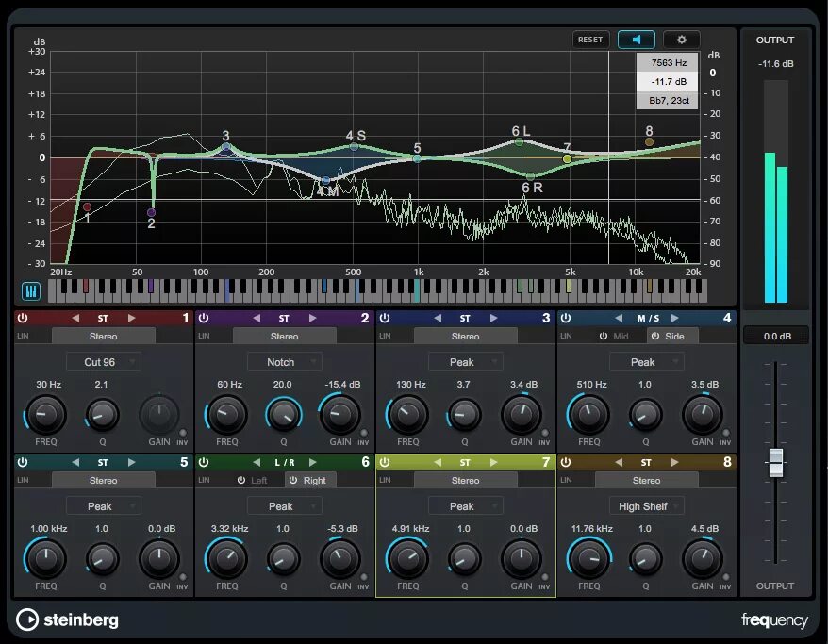The image size is (828, 644).
Task: Switch band 2 to previous channel mode
Action: (x=257, y=318)
